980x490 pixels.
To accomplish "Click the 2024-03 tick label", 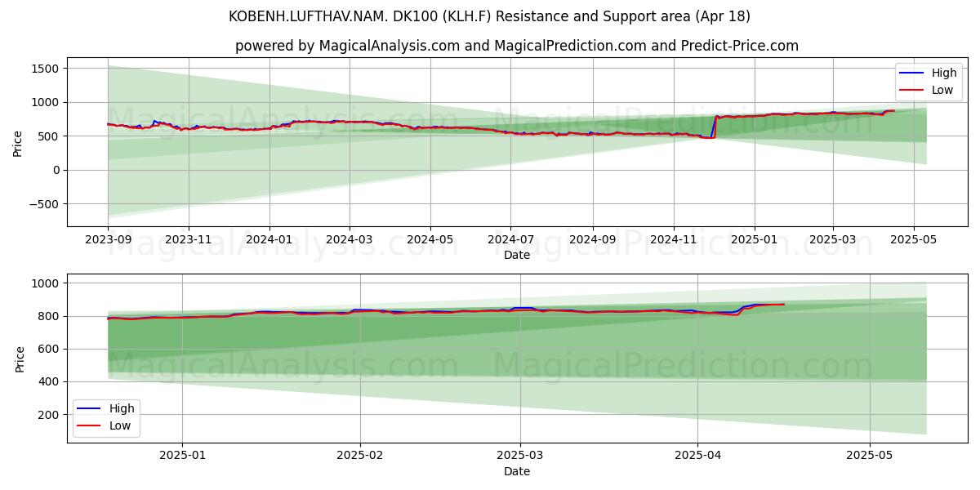I will tap(350, 240).
